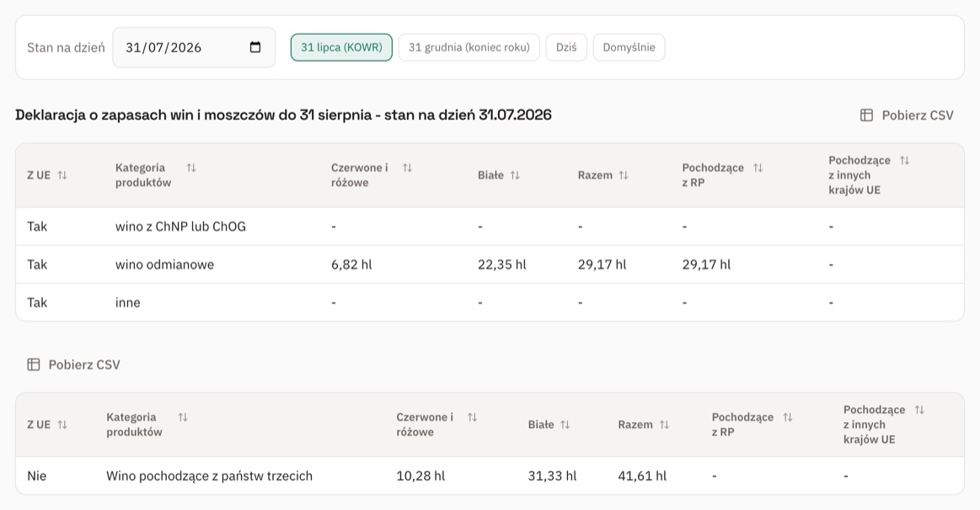Choose the 31 grudnia (koniec roku) preset

tap(469, 47)
